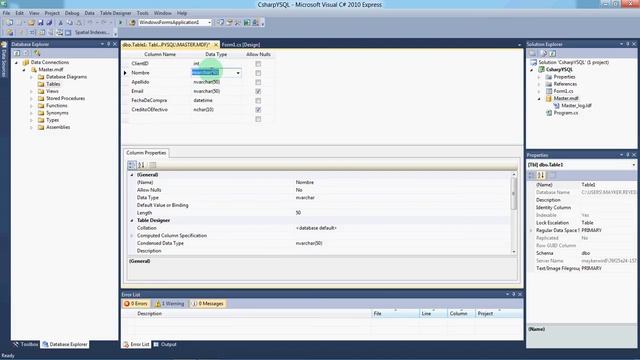Viewport: 640px width, 360px height.
Task: Click the New Project toolbar icon
Action: 9,22
